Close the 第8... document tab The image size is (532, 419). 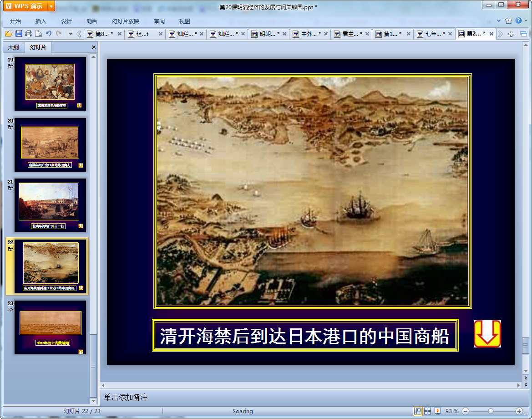119,34
